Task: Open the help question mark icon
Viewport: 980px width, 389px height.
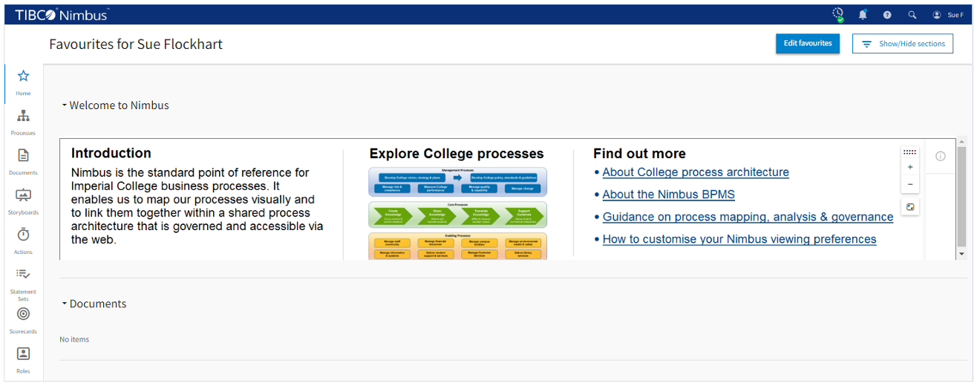Action: pos(887,15)
